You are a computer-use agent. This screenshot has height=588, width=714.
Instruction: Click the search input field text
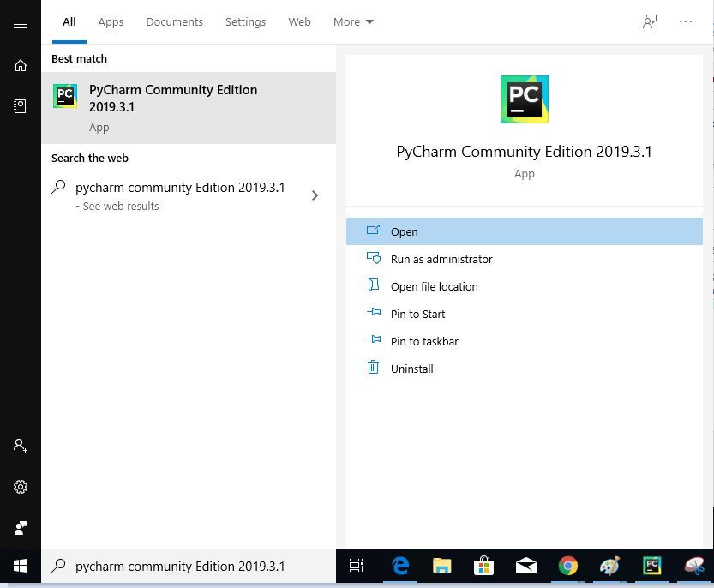180,566
